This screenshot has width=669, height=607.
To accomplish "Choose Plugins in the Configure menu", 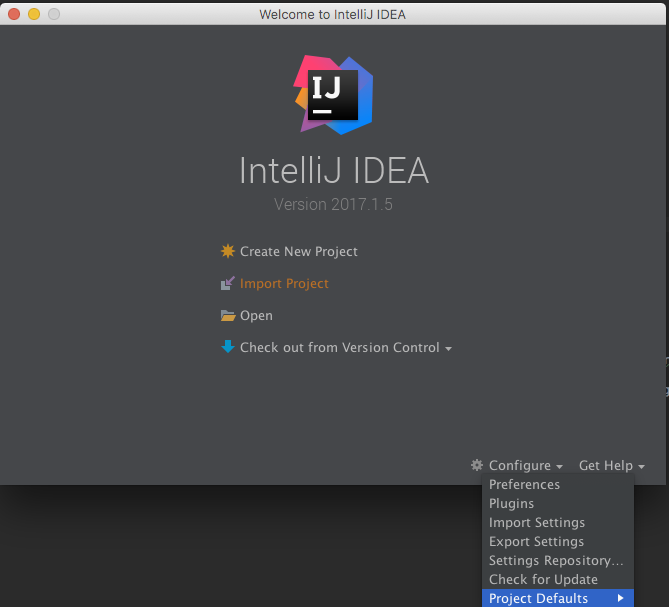I will click(511, 503).
